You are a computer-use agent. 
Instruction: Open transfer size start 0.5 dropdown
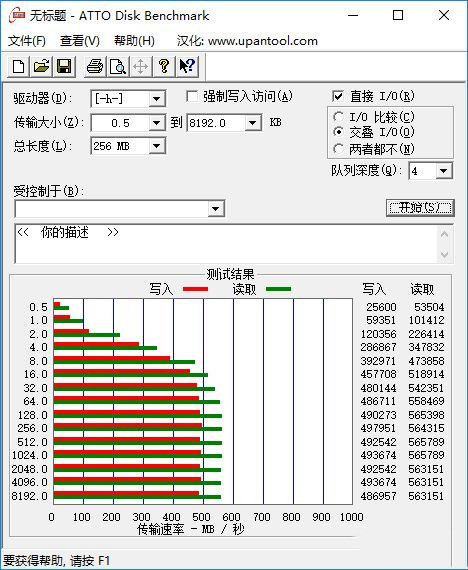pyautogui.click(x=157, y=123)
